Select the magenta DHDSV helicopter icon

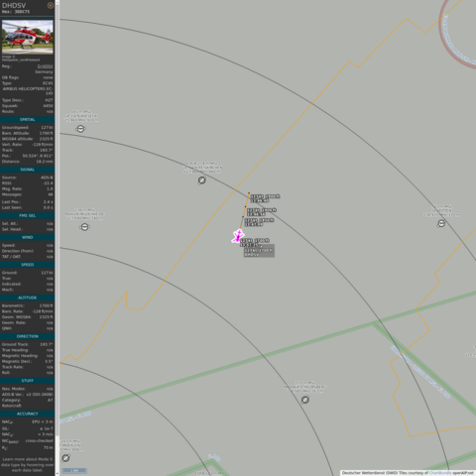[238, 236]
